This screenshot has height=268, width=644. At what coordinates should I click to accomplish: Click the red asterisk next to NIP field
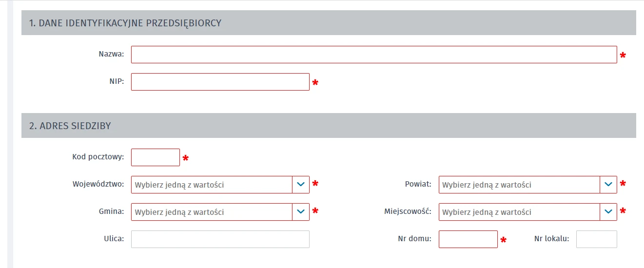tap(315, 83)
